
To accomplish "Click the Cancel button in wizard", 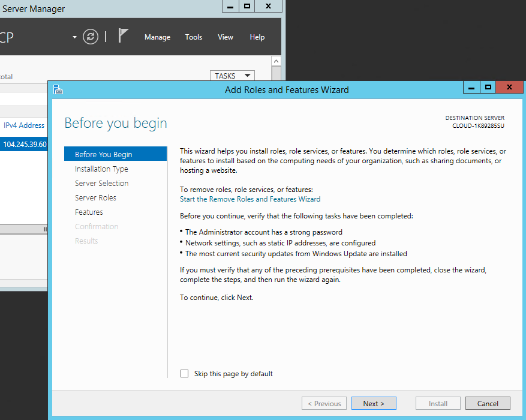I will [x=488, y=403].
